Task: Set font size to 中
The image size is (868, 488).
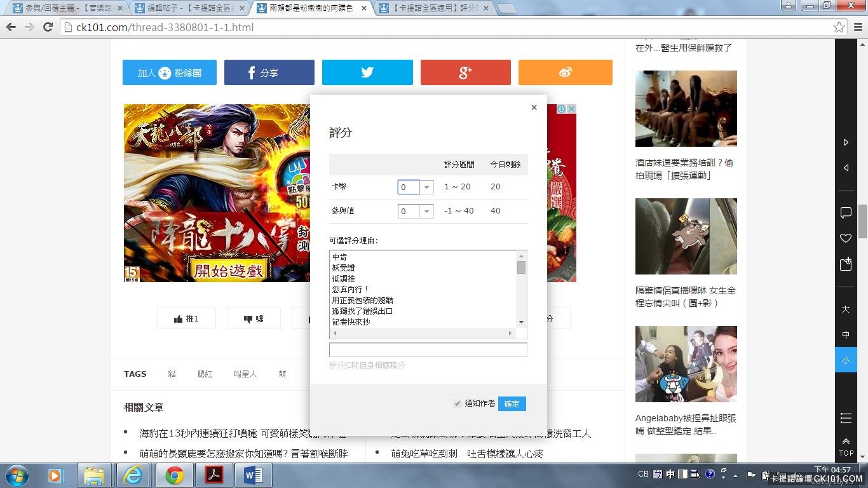Action: (x=846, y=335)
